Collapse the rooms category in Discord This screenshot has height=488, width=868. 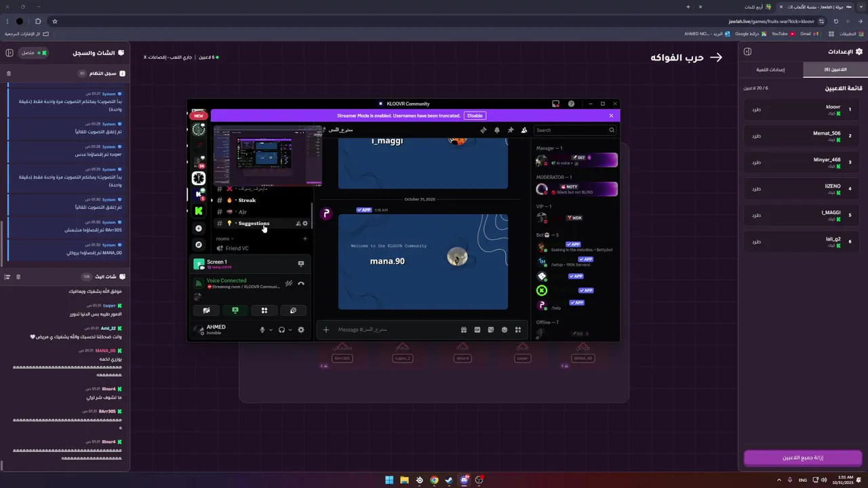224,239
